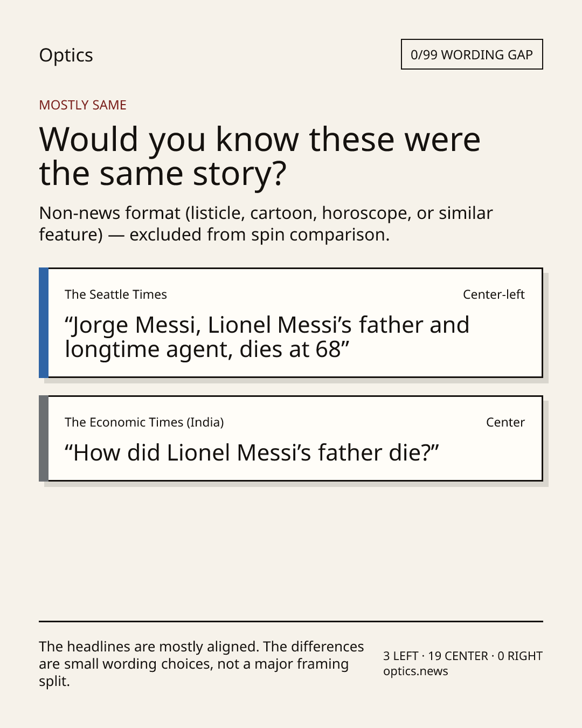Click the Center-left bias label

(494, 294)
